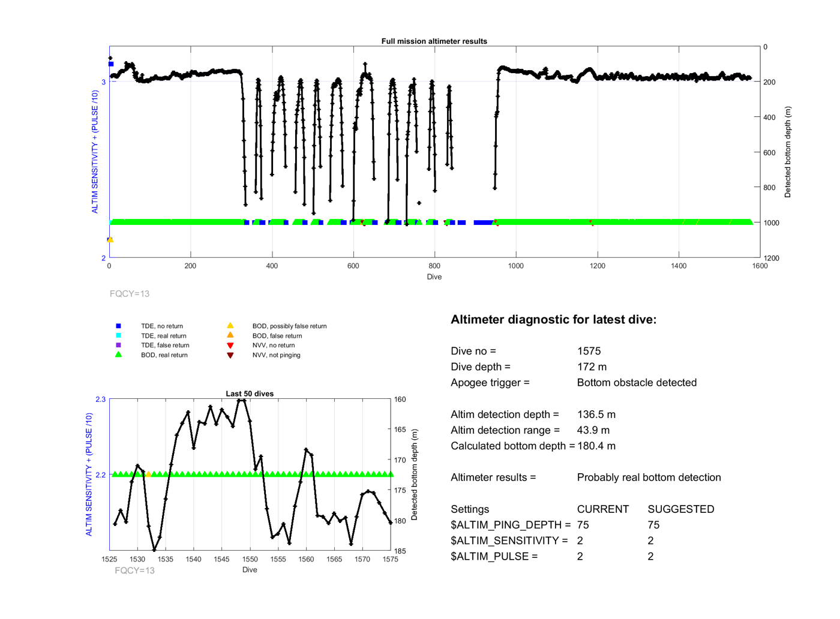Click the green triangle 'BOD, real return' legend marker
This screenshot has width=840, height=619.
(118, 354)
